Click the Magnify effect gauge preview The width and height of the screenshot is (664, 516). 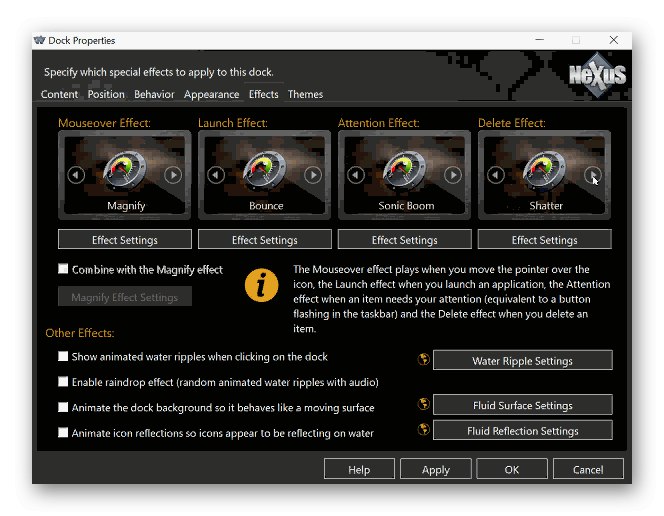click(124, 170)
